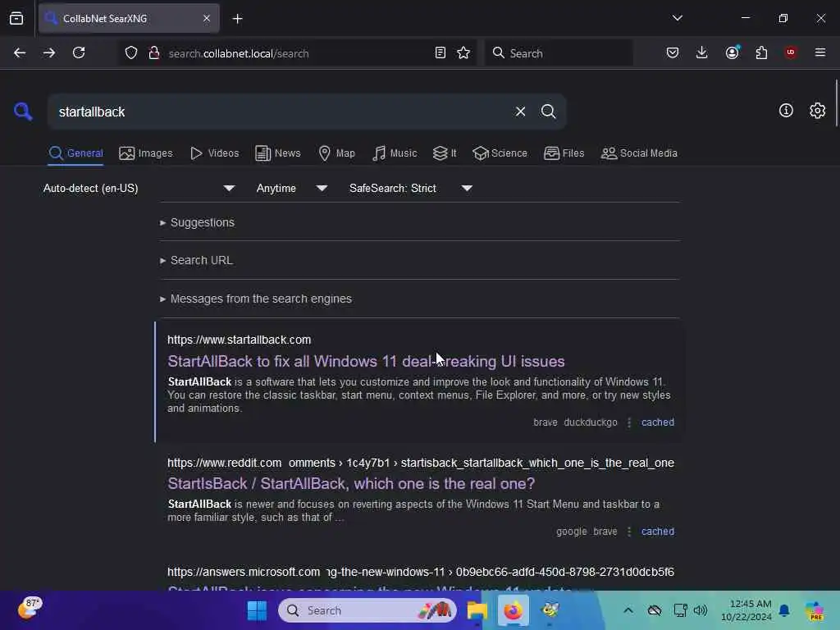The image size is (840, 630).
Task: Submit search with the magnifier button
Action: pyautogui.click(x=548, y=112)
